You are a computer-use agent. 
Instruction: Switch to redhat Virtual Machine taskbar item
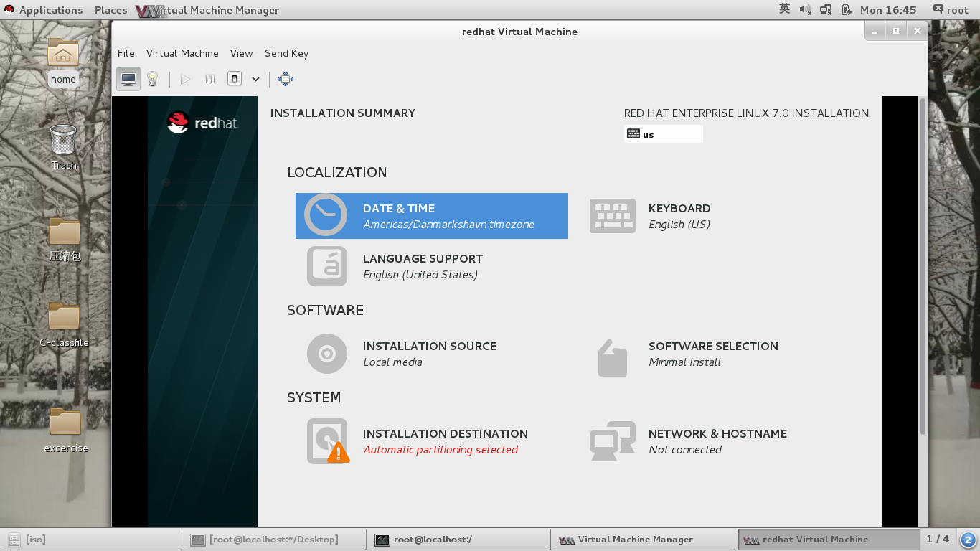click(829, 540)
